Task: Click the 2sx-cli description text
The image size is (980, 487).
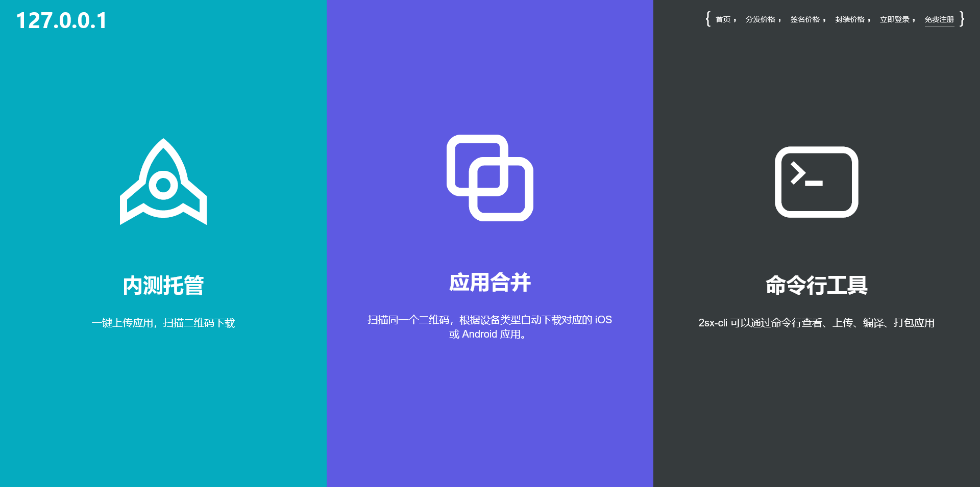Action: (817, 323)
